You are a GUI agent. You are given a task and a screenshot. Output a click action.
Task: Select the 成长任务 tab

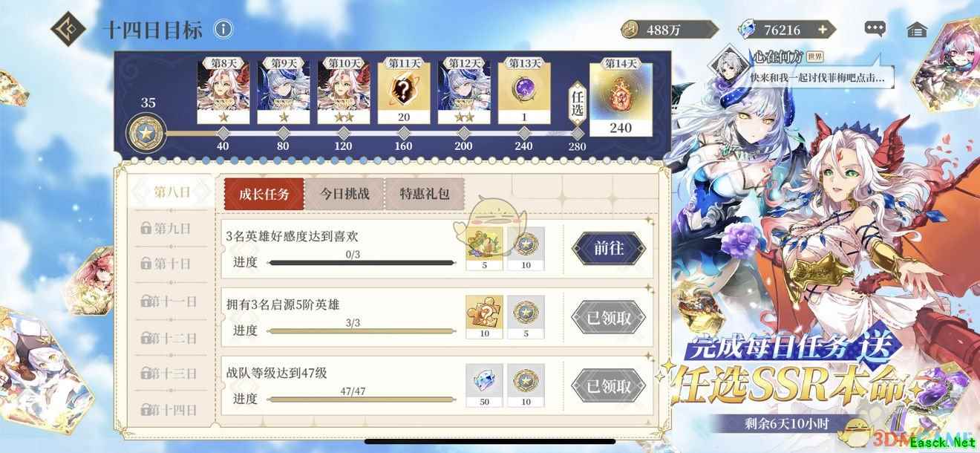[264, 195]
